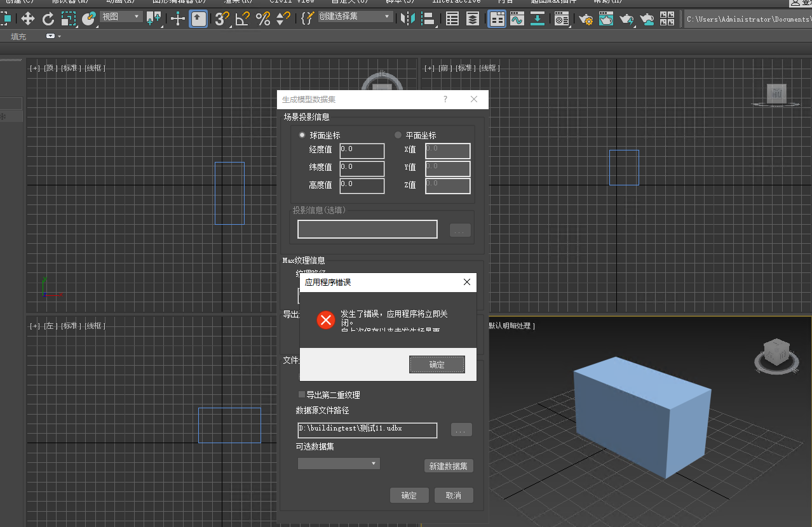Select the 填充 ribbon tab
The height and width of the screenshot is (527, 812).
coord(19,36)
